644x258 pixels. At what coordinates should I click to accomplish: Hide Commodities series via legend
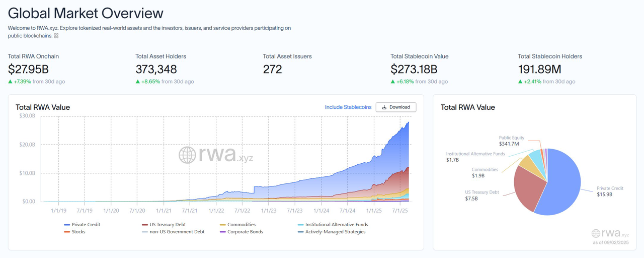point(237,225)
